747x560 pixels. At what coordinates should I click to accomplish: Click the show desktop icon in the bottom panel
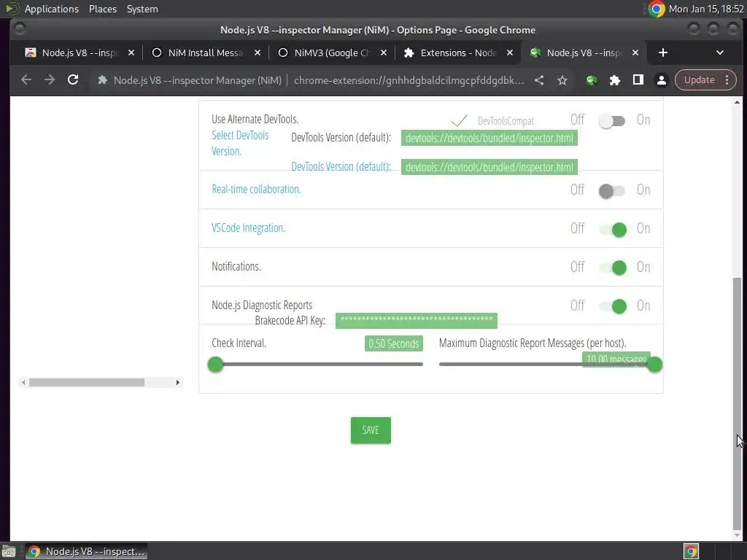tap(9, 551)
